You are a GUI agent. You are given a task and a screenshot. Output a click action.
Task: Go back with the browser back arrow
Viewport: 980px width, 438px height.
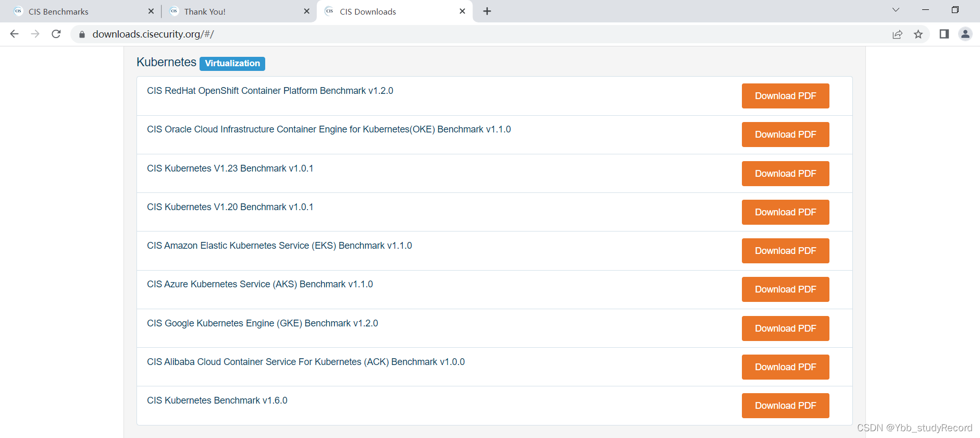14,34
